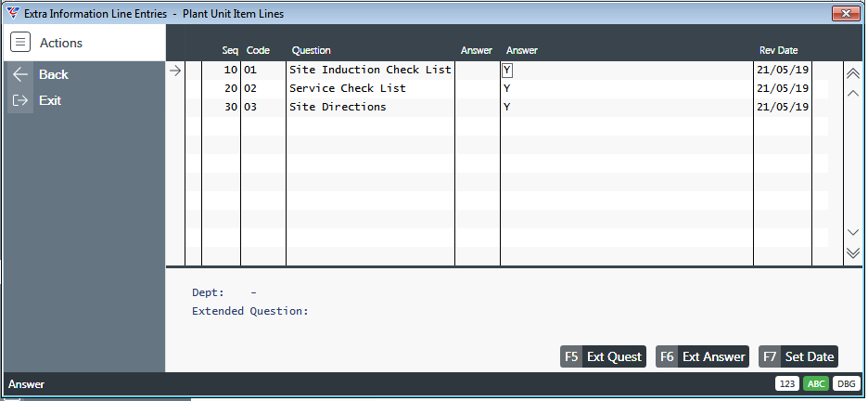Click the application logo in title bar
The width and height of the screenshot is (868, 401).
(x=13, y=13)
